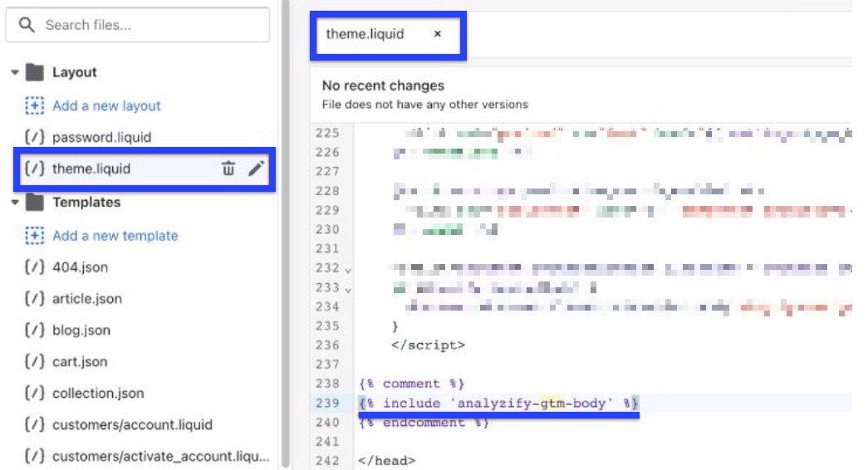
Task: Click inside the Search files field
Action: click(x=138, y=25)
